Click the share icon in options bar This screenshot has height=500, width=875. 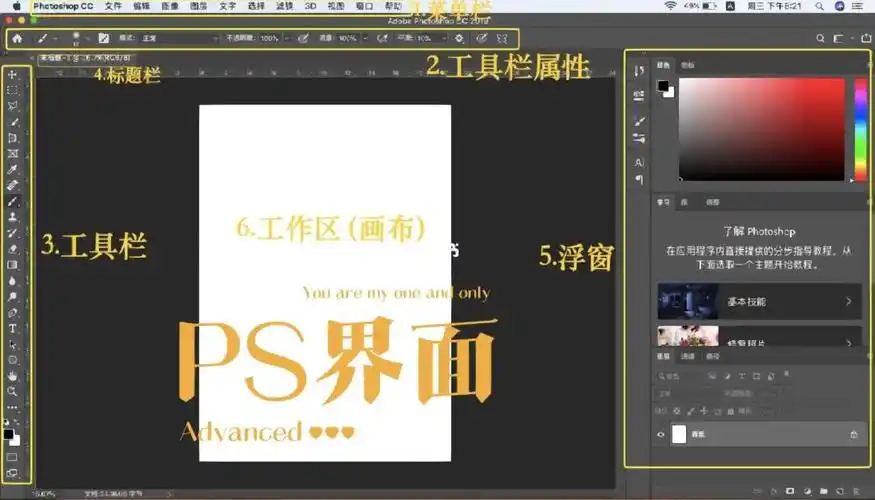(x=866, y=39)
